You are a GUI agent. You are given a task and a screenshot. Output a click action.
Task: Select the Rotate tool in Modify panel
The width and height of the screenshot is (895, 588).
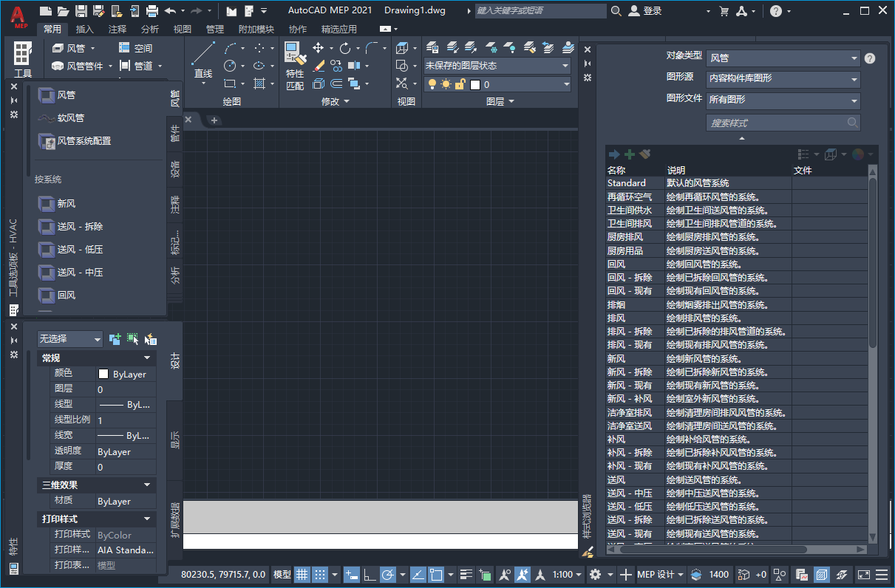coord(345,48)
